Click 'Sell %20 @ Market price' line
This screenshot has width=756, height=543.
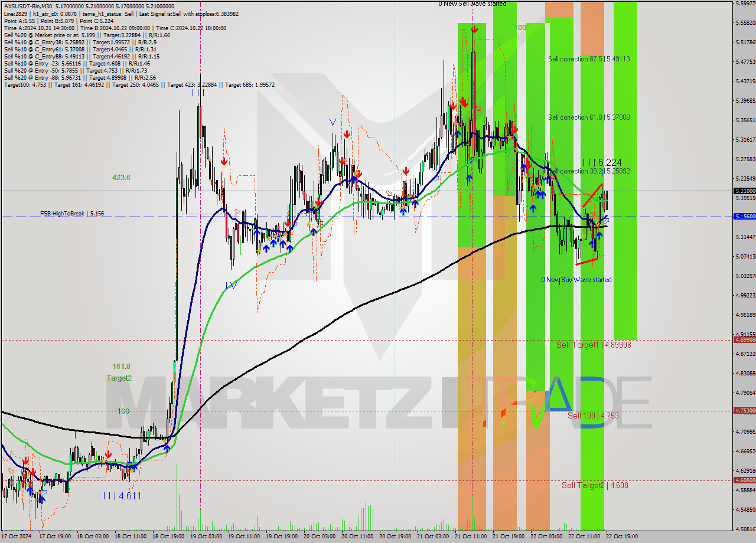[87, 35]
